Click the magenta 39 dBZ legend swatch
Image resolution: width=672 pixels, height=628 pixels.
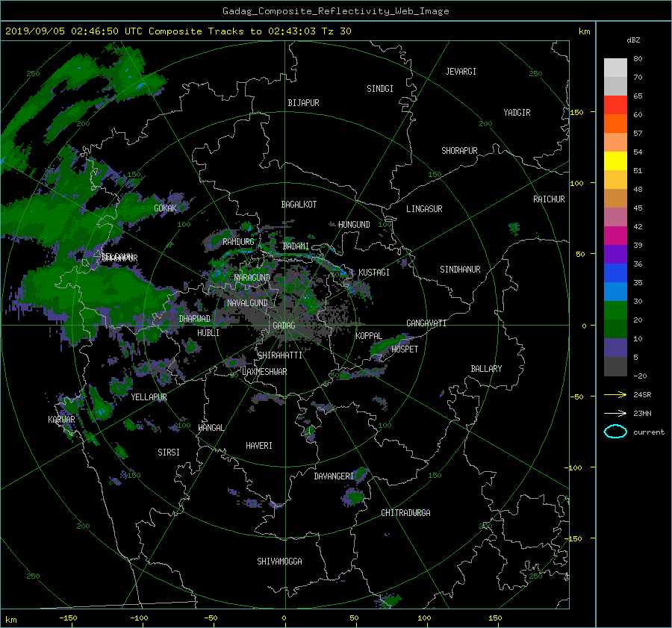615,236
